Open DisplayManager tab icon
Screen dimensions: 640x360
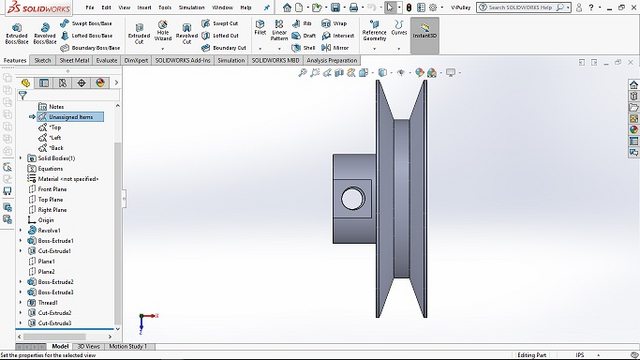[100, 83]
